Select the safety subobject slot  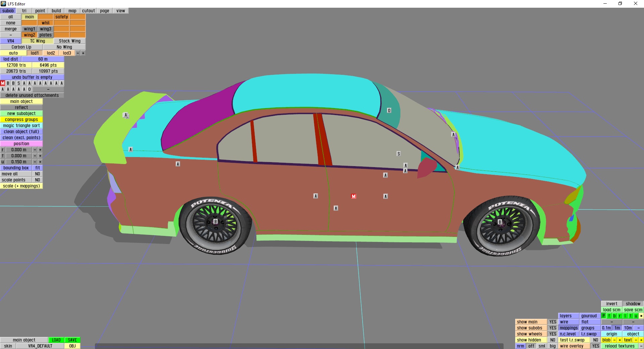(x=62, y=17)
